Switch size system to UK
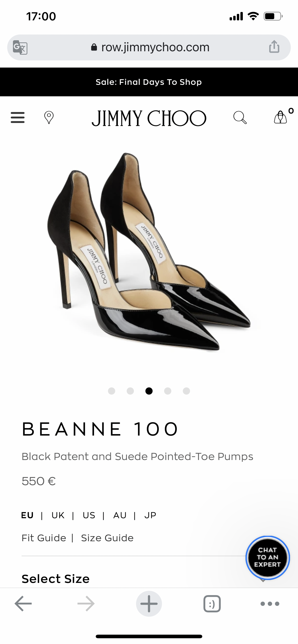This screenshot has height=644, width=298. [x=58, y=515]
